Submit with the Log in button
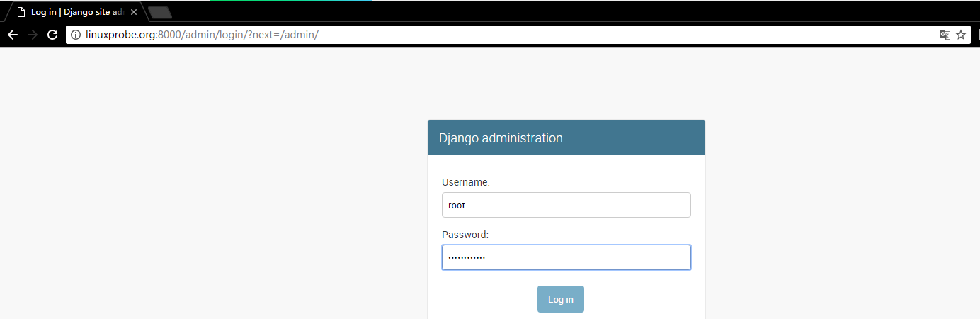 [x=561, y=299]
